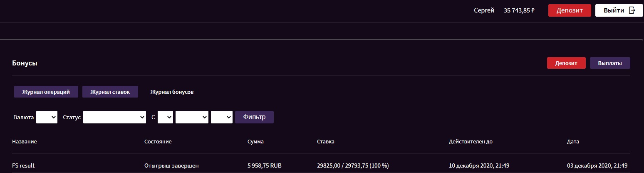
Task: Expand the day dropdown after the С label
Action: pos(165,117)
